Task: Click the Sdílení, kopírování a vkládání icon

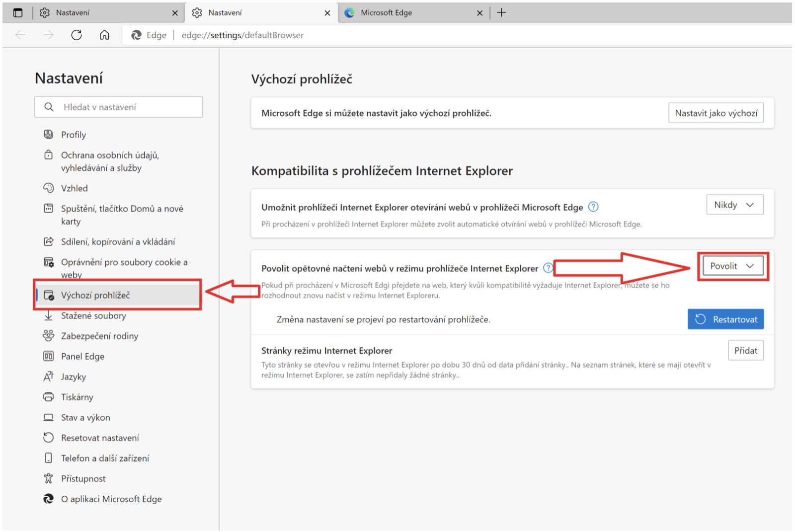Action: point(48,241)
